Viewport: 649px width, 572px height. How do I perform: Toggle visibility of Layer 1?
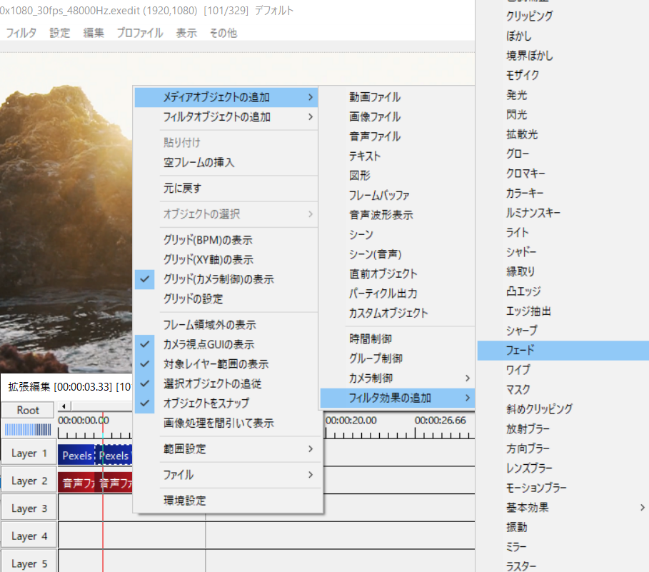point(29,454)
